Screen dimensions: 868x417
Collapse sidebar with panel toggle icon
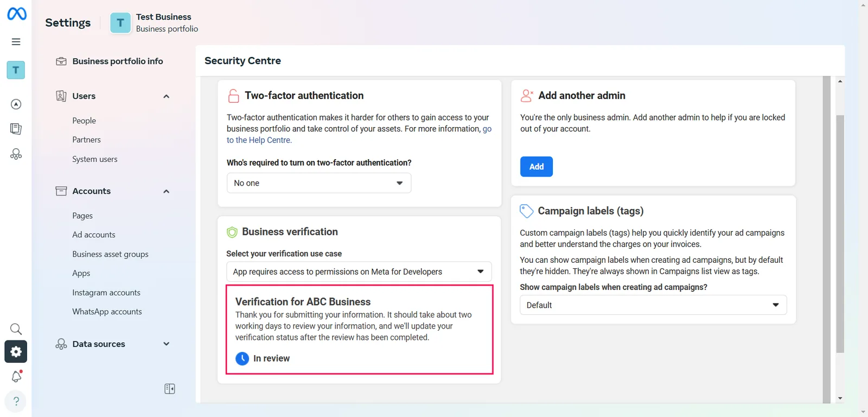tap(170, 389)
